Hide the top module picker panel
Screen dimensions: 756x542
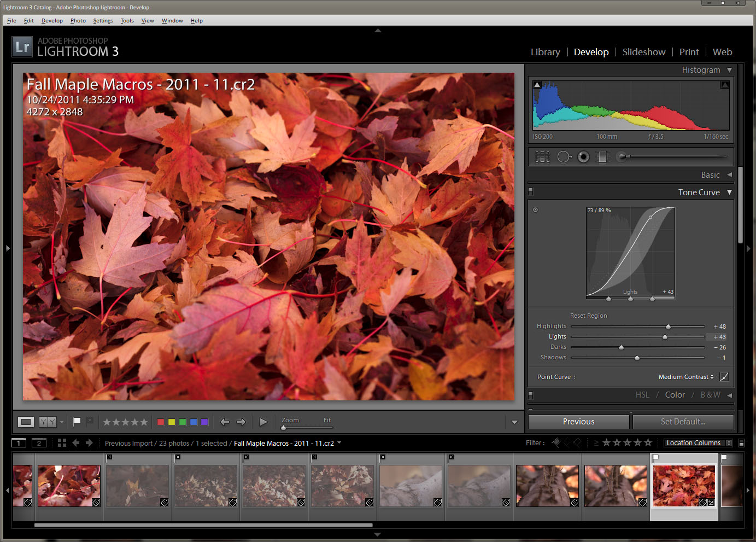[x=378, y=31]
